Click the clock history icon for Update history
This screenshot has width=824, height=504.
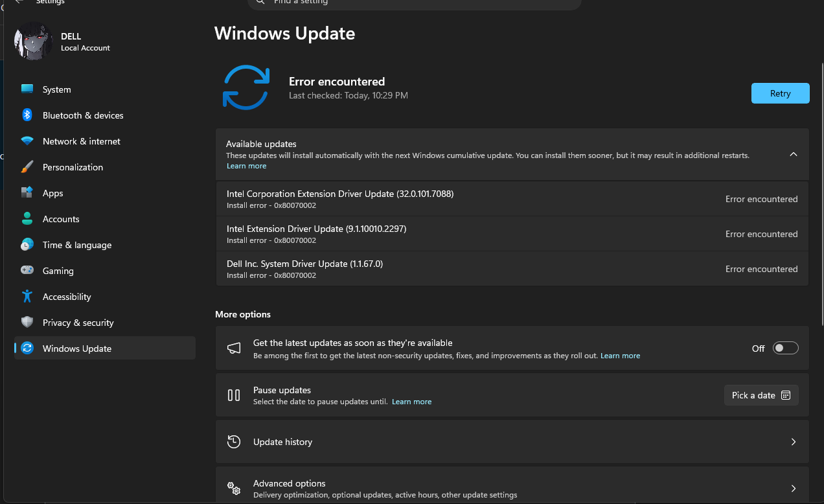[x=234, y=442]
